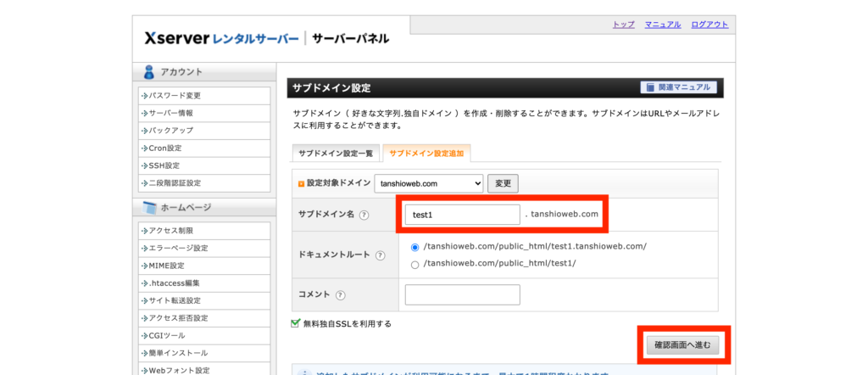The height and width of the screenshot is (375, 868).
Task: Open サーバー情報 in sidebar
Action: (204, 113)
